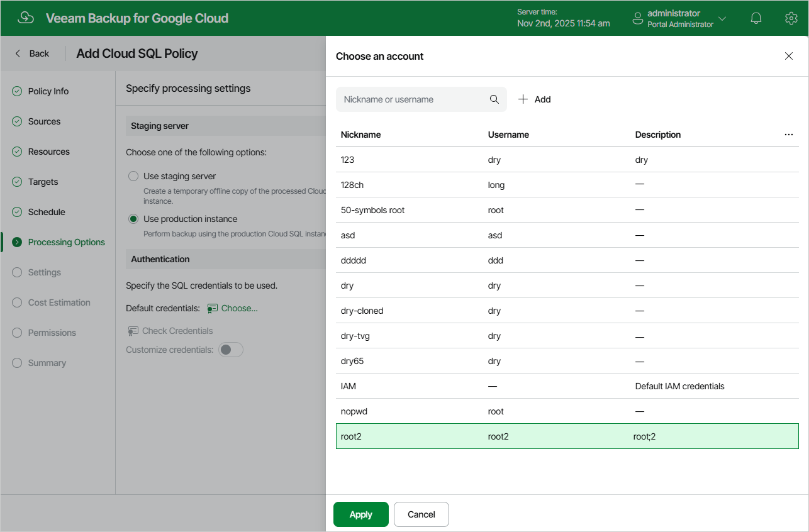Click the Description column header
This screenshot has height=532, width=809.
coord(658,135)
